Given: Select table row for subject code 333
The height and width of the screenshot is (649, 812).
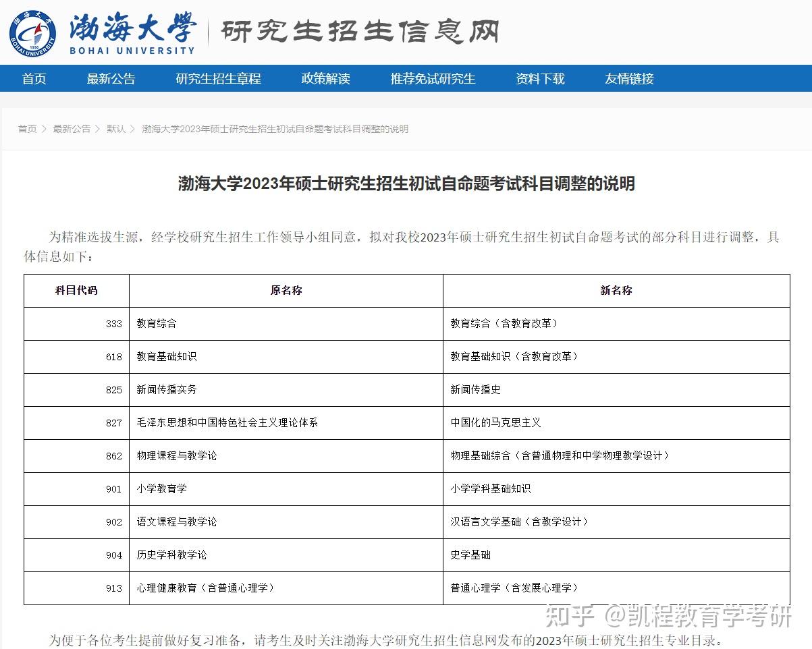Looking at the screenshot, I should 406,323.
